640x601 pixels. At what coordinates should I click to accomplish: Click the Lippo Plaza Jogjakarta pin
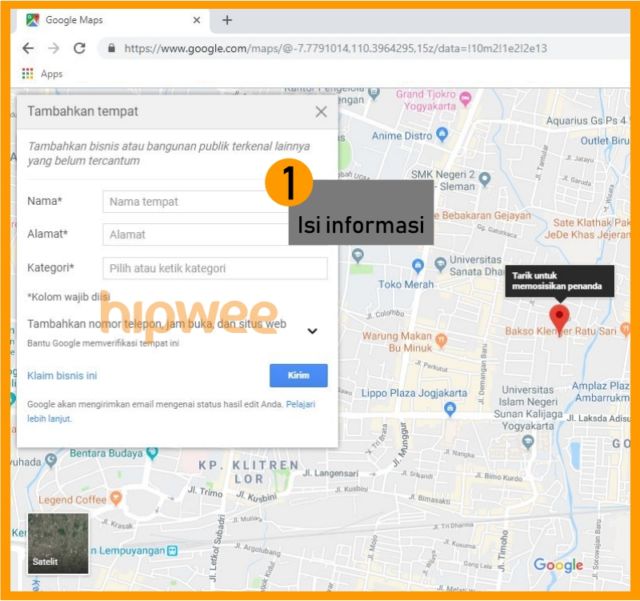(x=449, y=409)
